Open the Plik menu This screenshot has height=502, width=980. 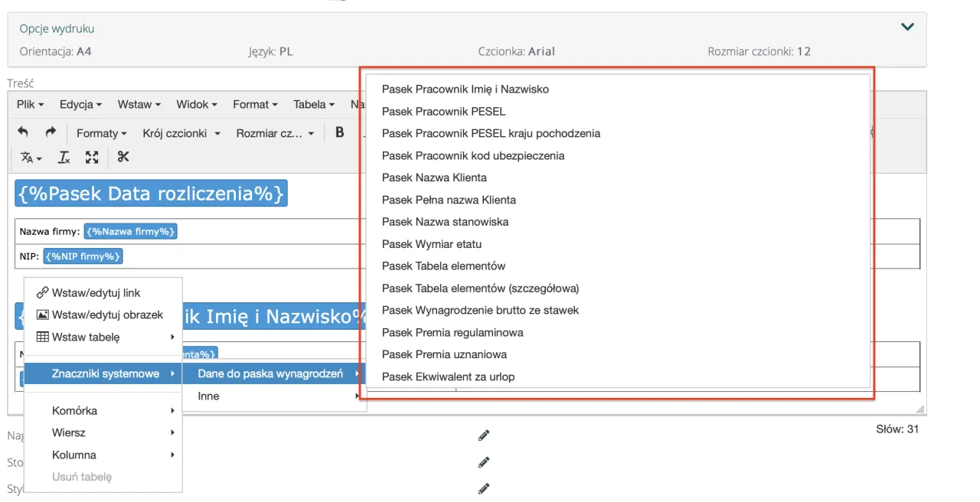(x=30, y=104)
